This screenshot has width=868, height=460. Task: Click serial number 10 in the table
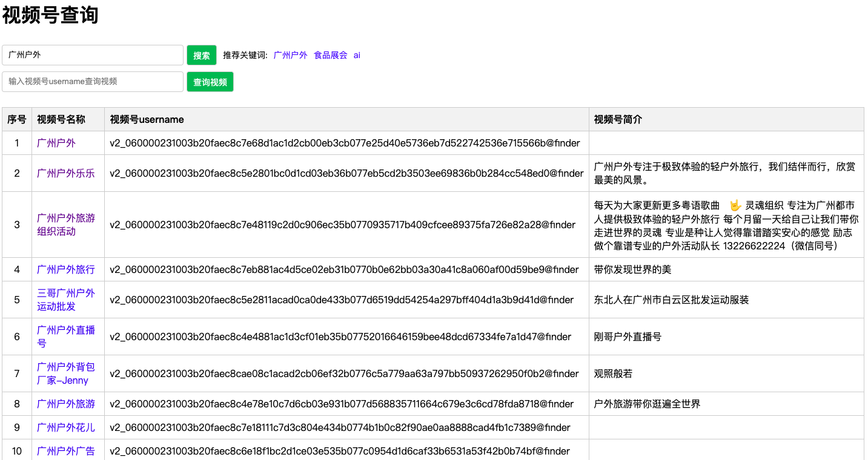17,451
